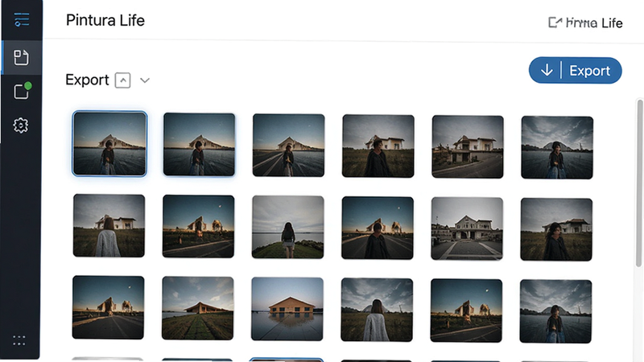Select second thumbnail in the first row
Screen dimensions: 644x362
(x=199, y=145)
